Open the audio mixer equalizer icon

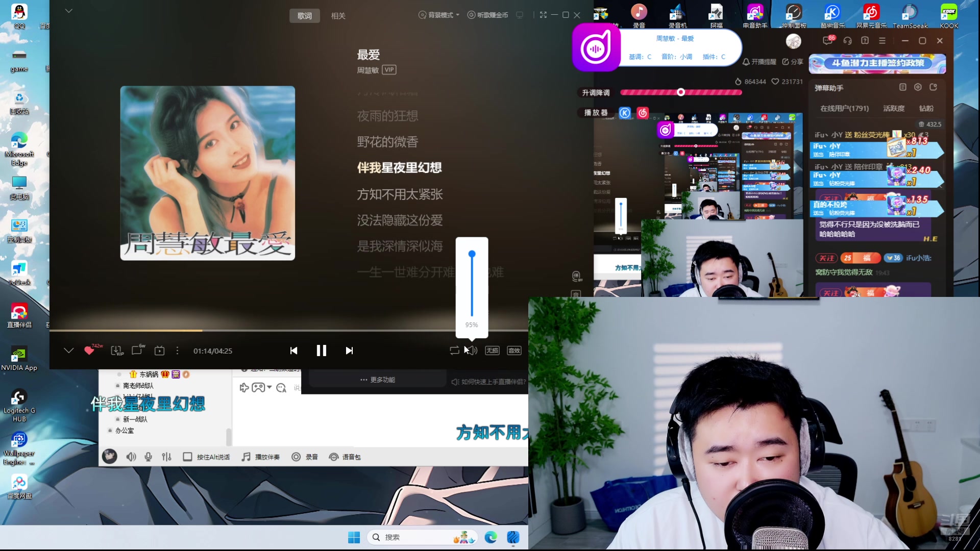click(x=166, y=457)
